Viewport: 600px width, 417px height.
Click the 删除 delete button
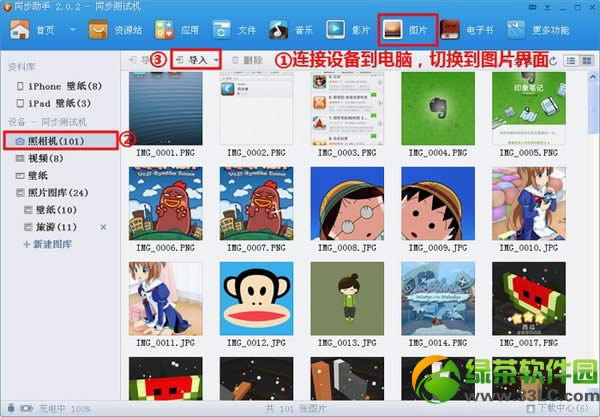pyautogui.click(x=248, y=60)
